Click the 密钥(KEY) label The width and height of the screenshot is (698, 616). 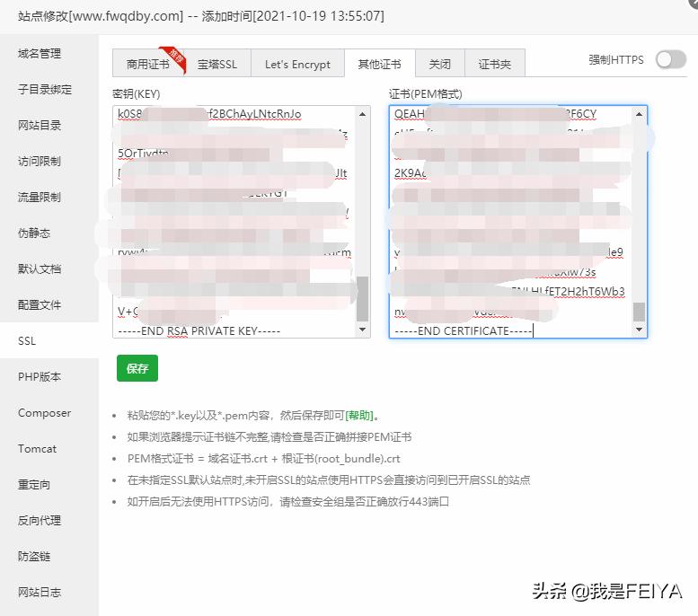(137, 94)
